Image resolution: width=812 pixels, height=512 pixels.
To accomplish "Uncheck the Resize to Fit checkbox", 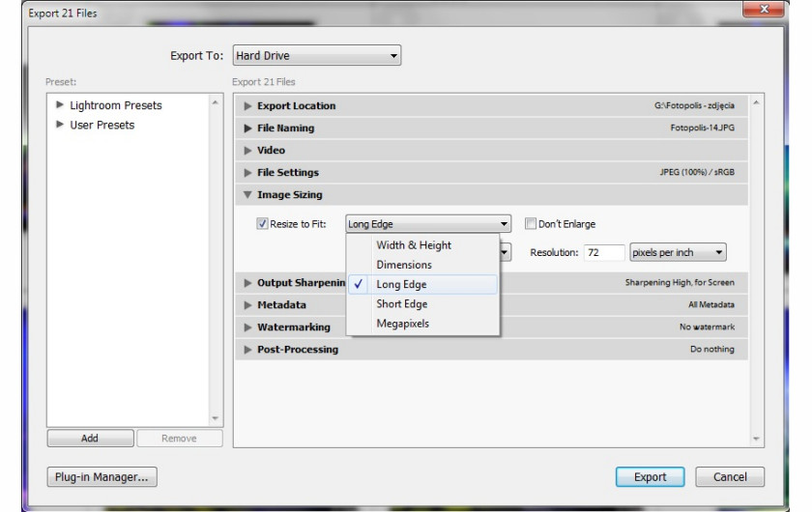I will [262, 224].
